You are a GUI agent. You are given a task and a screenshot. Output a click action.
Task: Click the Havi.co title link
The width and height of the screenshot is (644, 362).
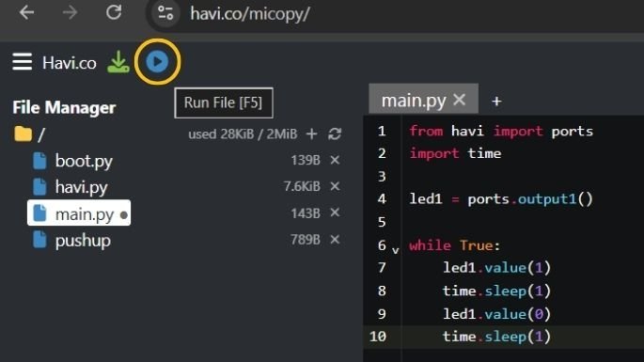click(69, 63)
